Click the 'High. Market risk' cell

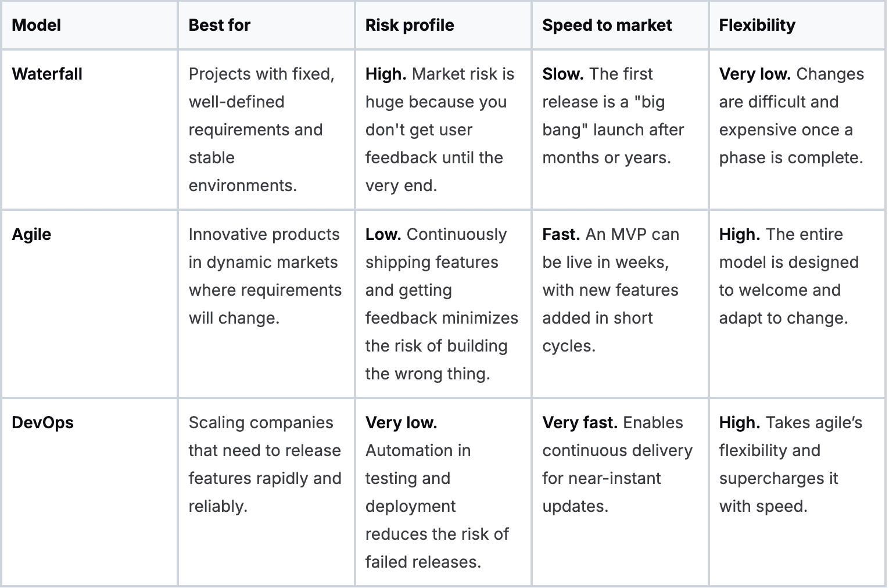tap(439, 130)
